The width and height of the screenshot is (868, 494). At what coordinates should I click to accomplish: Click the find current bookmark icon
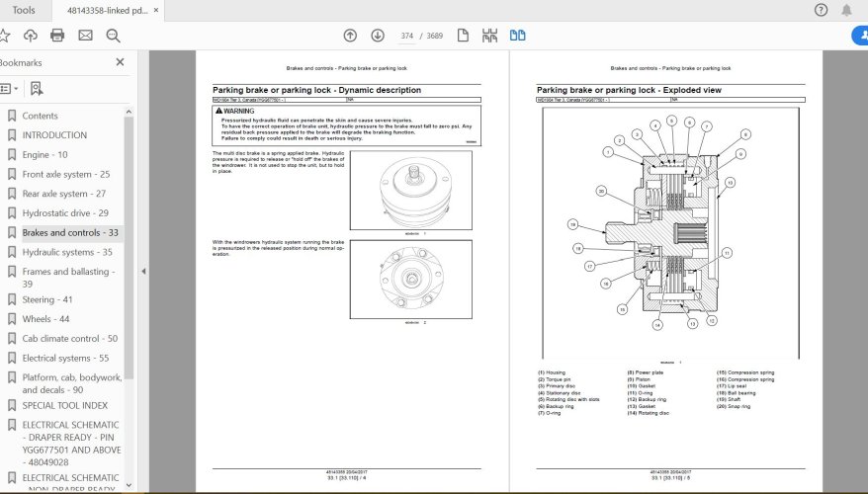click(36, 89)
